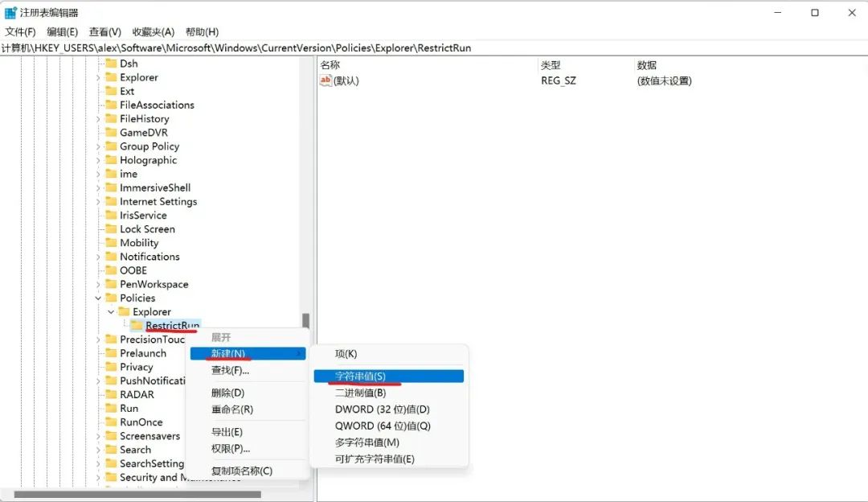Click the ime folder icon

click(x=111, y=174)
